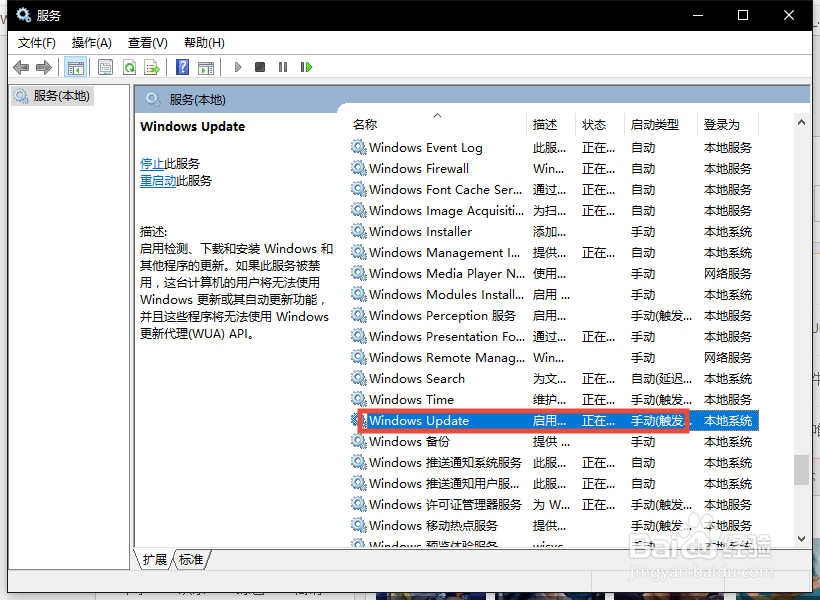Image resolution: width=820 pixels, height=600 pixels.
Task: Click gear icon of Windows Search
Action: (358, 378)
